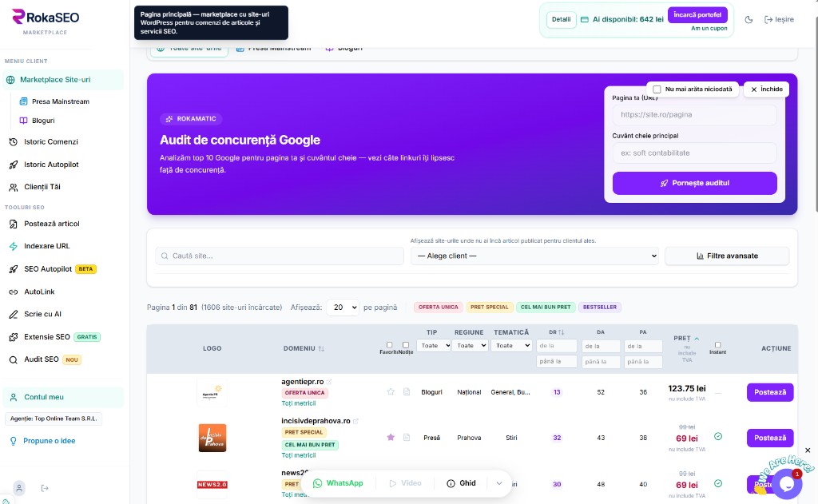Open the notes icon for incisivdeprahova.ro
The height and width of the screenshot is (504, 818).
tap(407, 437)
